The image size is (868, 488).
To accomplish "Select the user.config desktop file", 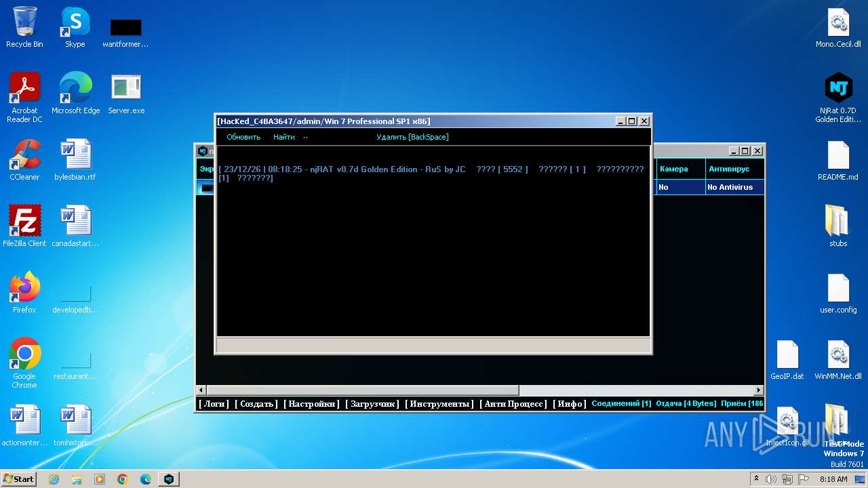I will click(x=838, y=293).
